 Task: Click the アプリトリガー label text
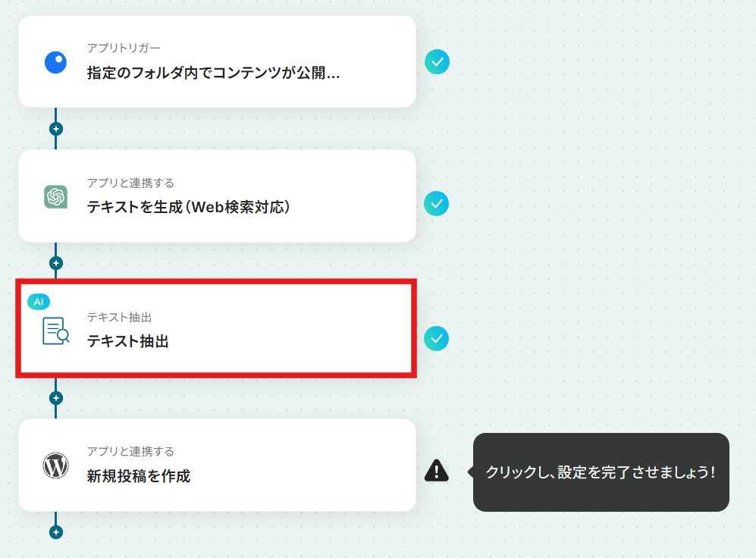124,48
